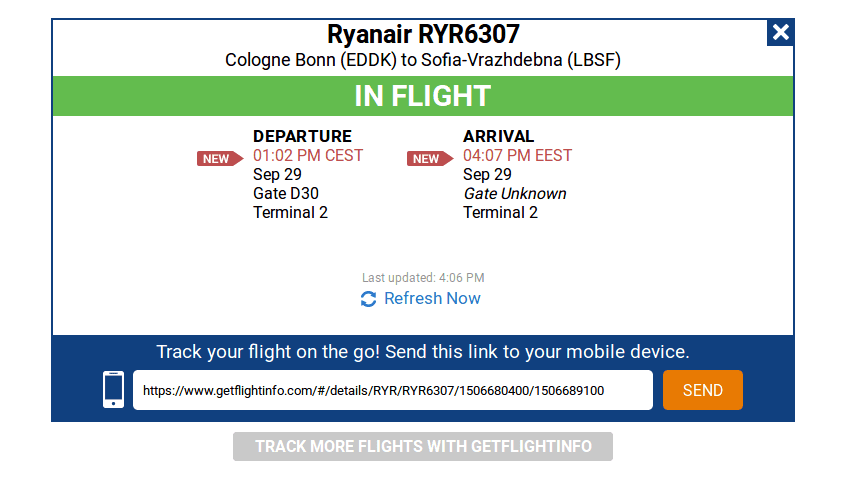Click the NEW badge beside departure time
Image resolution: width=843 pixels, height=493 pixels.
coord(219,158)
